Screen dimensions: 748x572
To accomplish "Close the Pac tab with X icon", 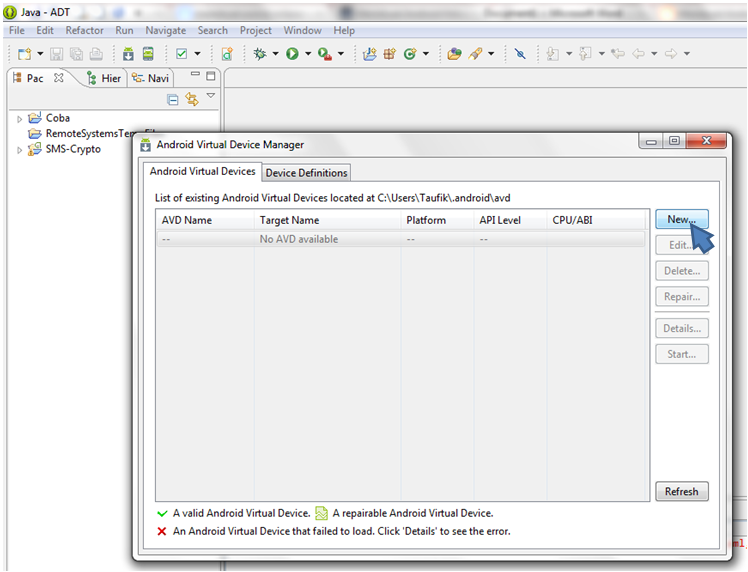I will pos(59,78).
